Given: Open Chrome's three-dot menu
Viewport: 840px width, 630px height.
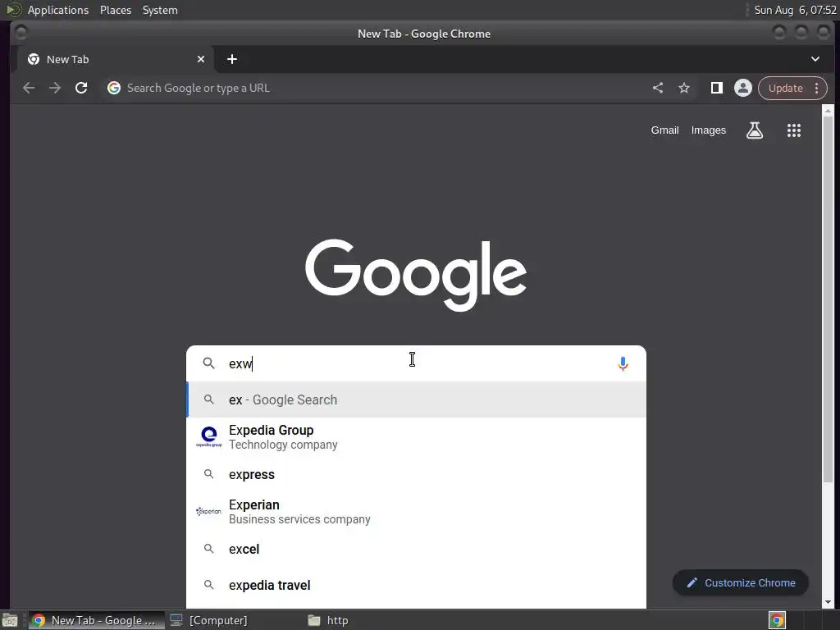Looking at the screenshot, I should point(816,88).
